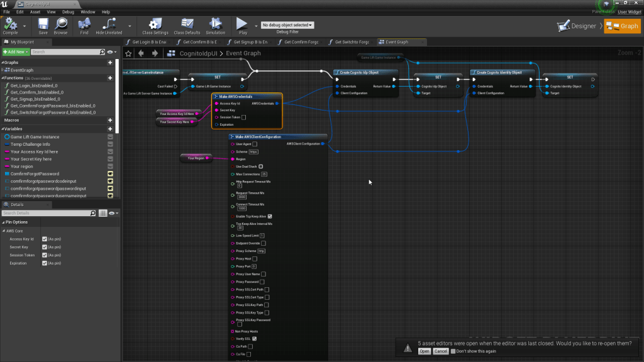
Task: Toggle the Expiration As pin checkbox
Action: pos(44,263)
